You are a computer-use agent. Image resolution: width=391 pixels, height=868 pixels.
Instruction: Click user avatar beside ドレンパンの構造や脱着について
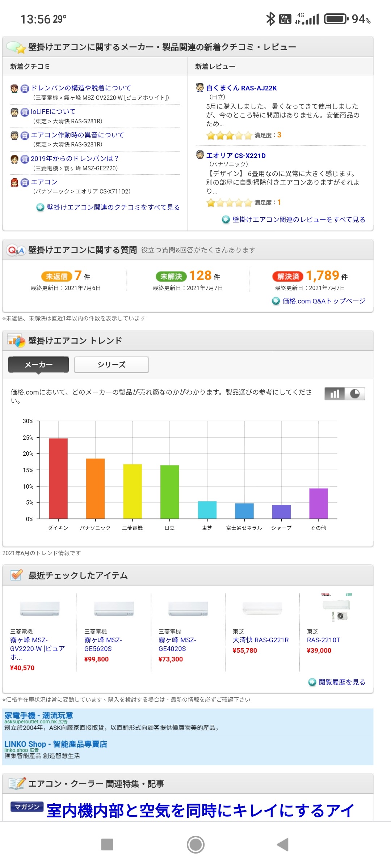[14, 89]
